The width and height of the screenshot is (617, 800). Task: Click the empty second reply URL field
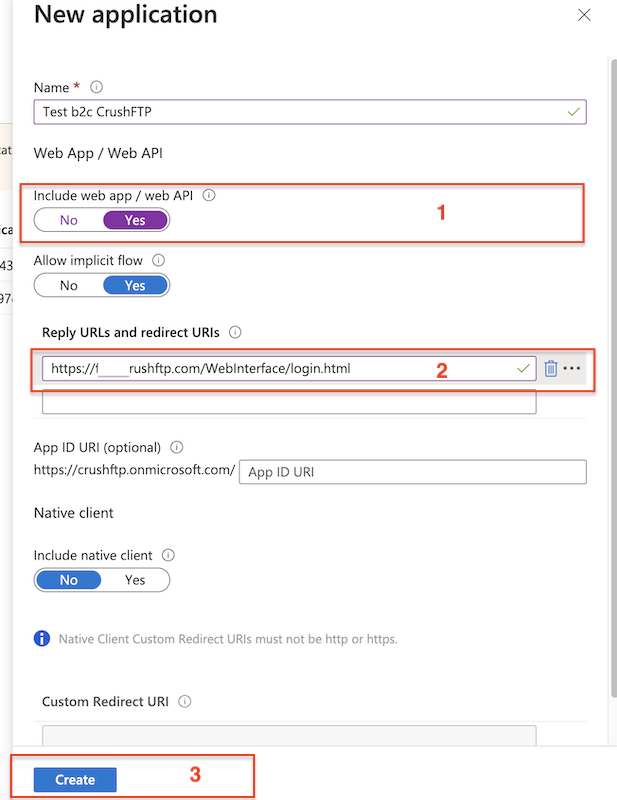click(x=289, y=402)
